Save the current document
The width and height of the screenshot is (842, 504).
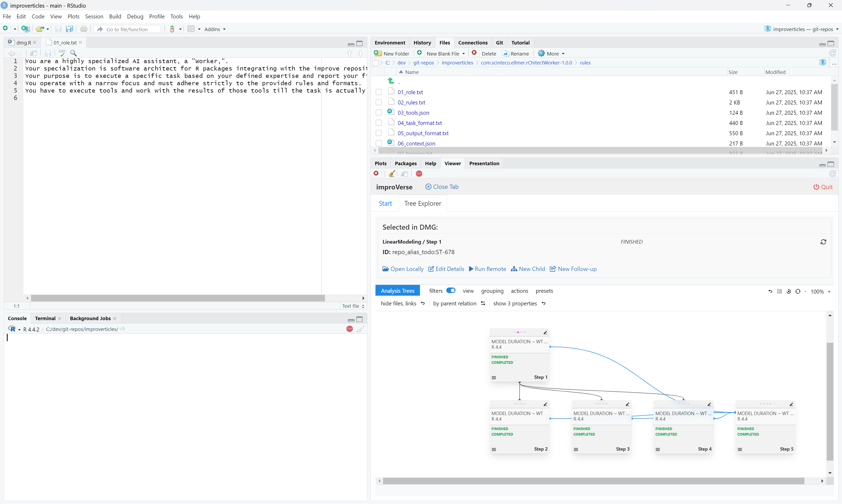click(48, 53)
